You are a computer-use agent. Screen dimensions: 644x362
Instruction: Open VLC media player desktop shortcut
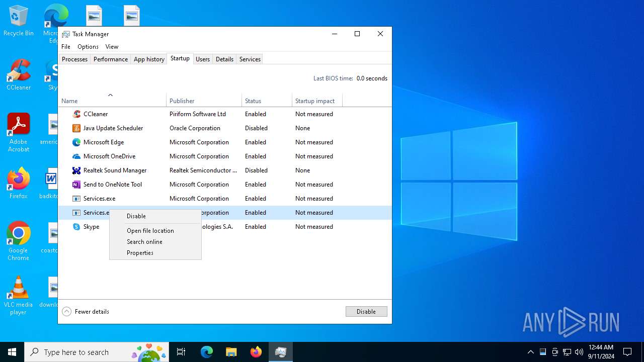19,296
